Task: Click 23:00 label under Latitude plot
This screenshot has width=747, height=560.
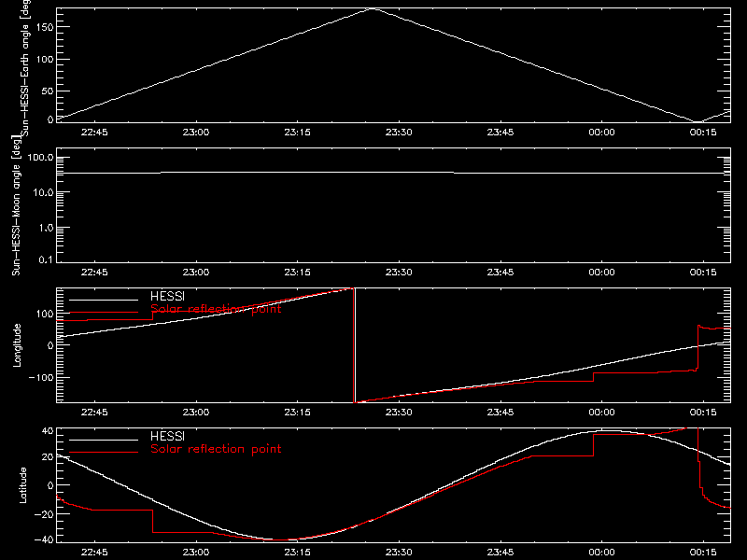Action: coord(196,552)
